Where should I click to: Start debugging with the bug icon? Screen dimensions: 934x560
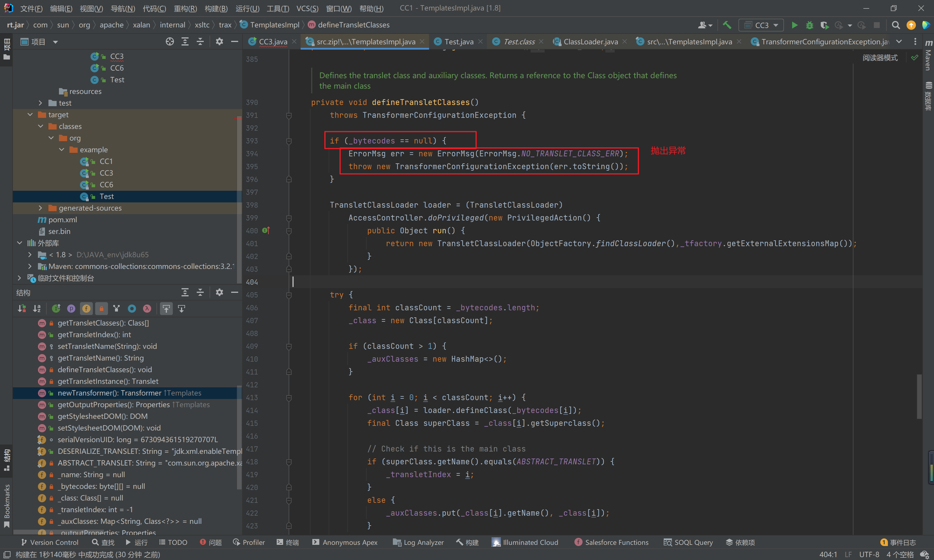tap(809, 25)
